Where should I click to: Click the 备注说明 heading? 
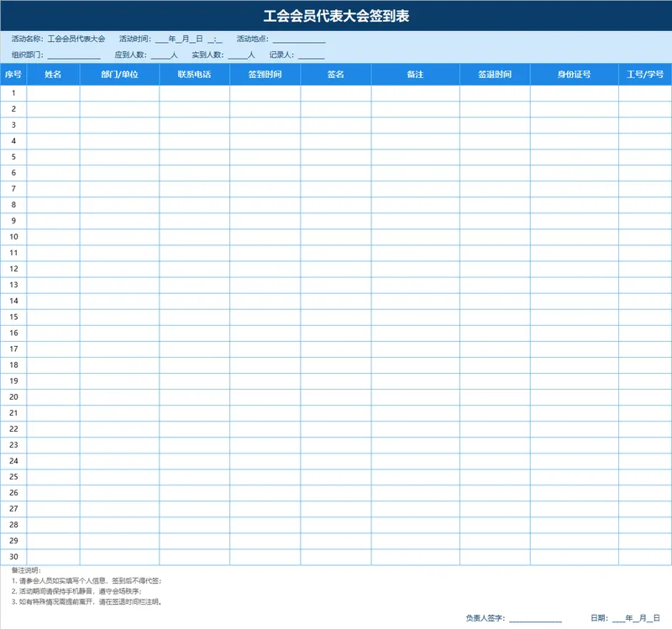26,570
